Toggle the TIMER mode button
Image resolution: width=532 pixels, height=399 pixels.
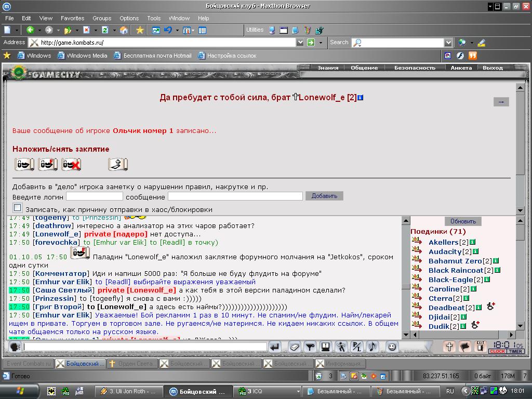(515, 351)
